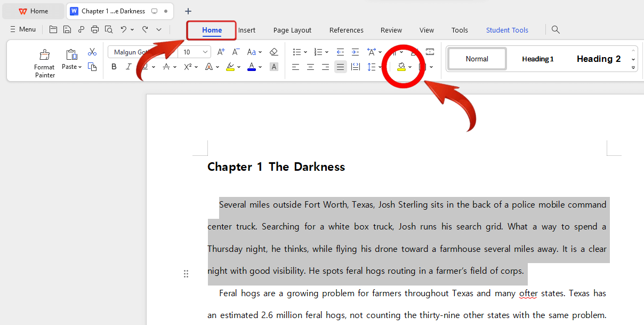Click the Format Painter tool
Viewport: 644px width, 325px height.
tap(44, 62)
